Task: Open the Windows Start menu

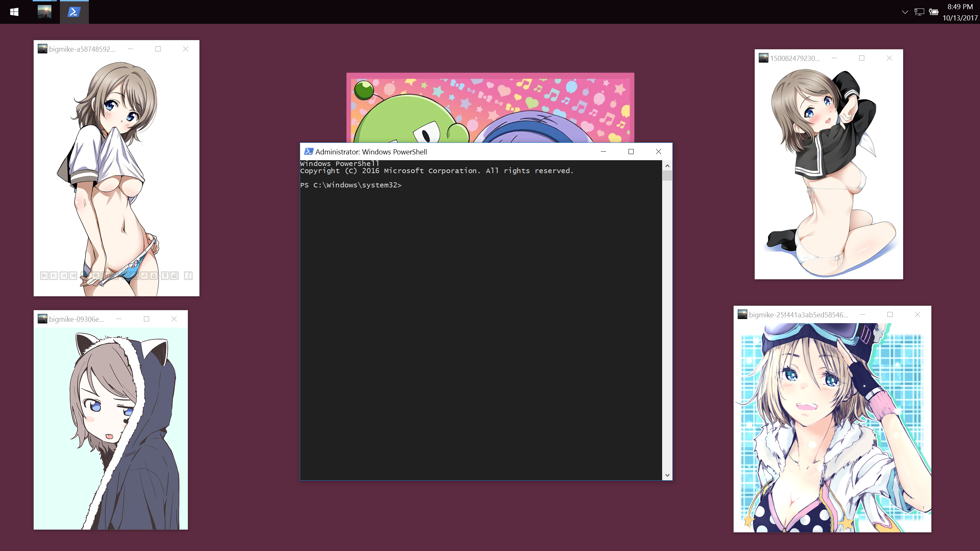Action: (14, 12)
